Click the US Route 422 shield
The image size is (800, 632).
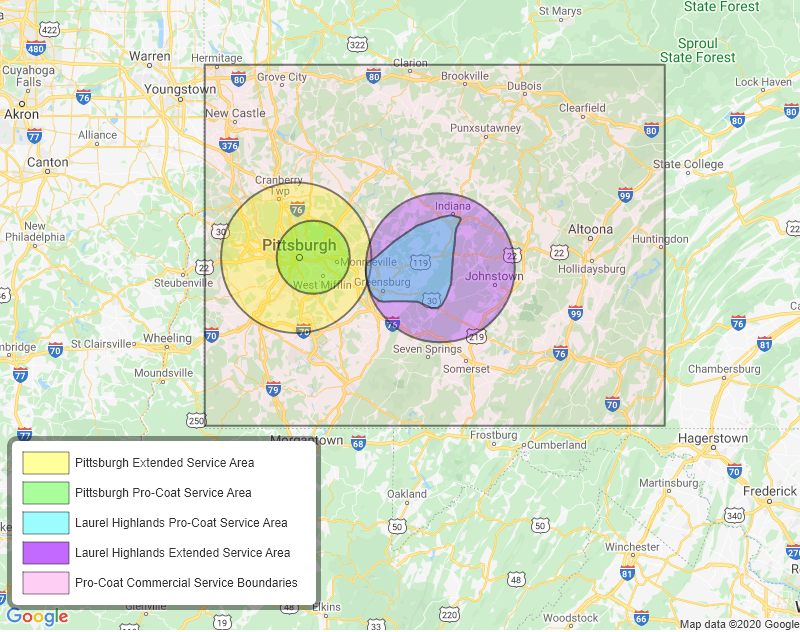click(49, 30)
